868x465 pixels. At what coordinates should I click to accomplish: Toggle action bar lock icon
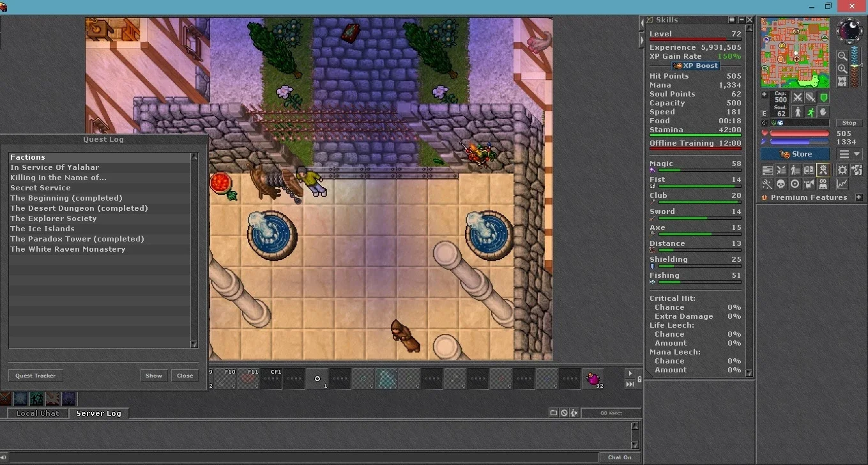639,379
